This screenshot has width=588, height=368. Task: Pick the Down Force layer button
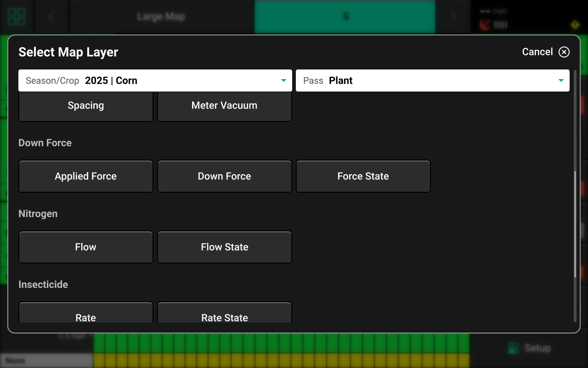pyautogui.click(x=225, y=176)
